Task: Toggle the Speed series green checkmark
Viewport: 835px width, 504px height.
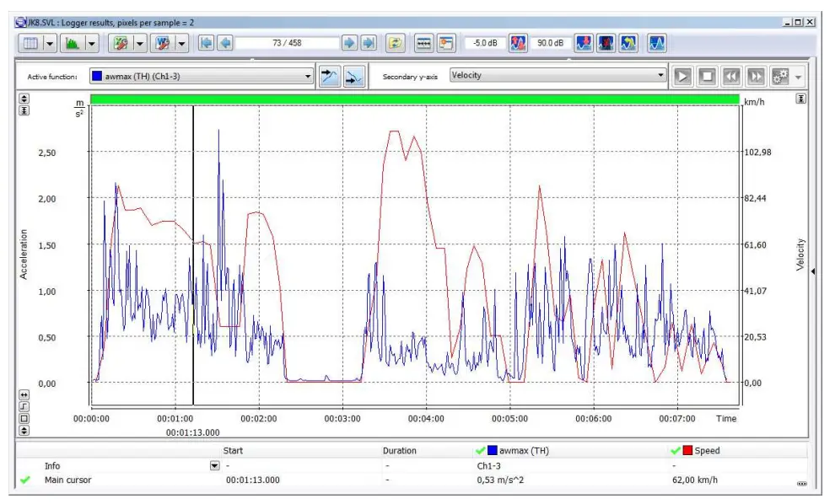Action: pyautogui.click(x=676, y=451)
